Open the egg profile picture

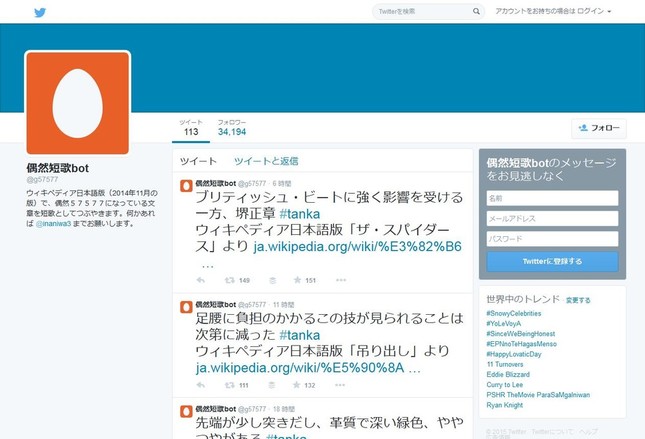point(78,103)
